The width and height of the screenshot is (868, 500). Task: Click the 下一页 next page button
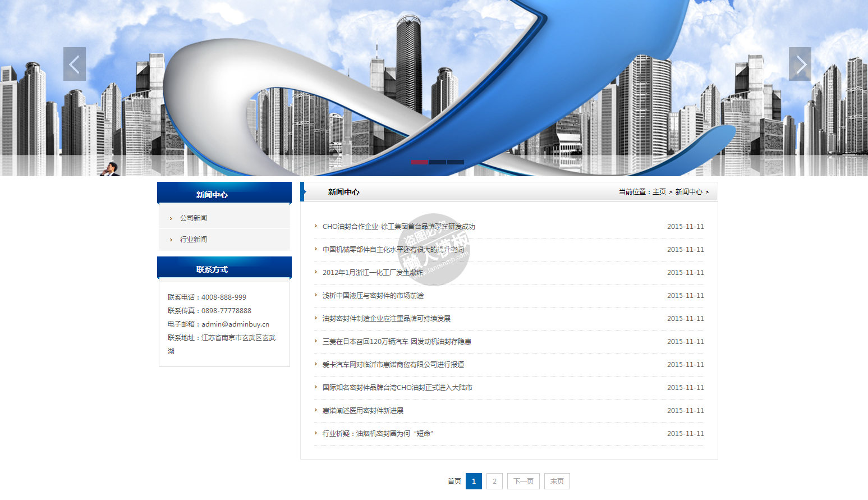pos(523,481)
